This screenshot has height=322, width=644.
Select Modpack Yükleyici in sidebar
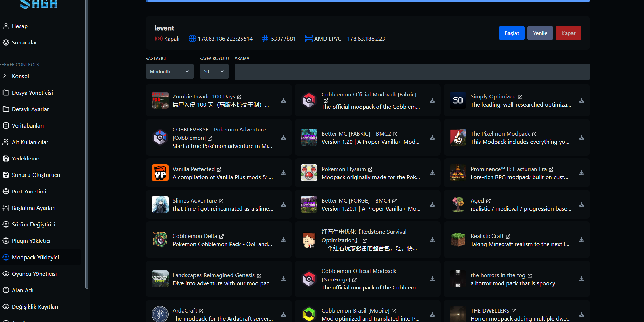pyautogui.click(x=40, y=257)
